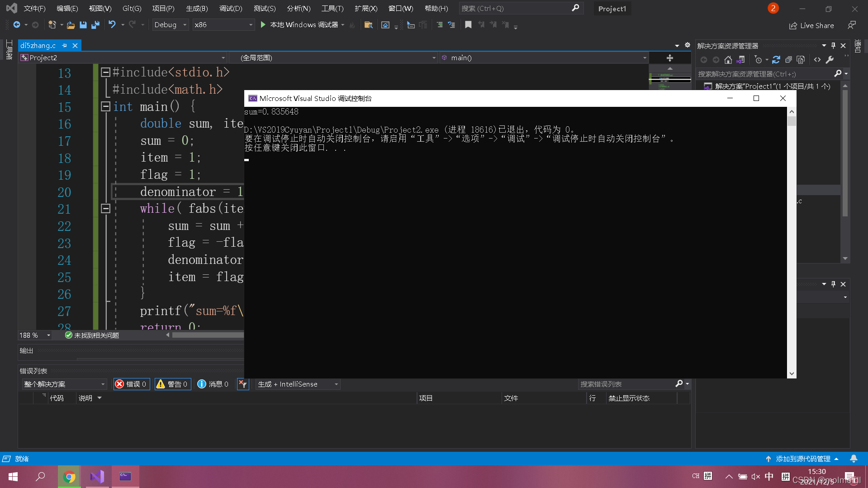Open the 188 % zoom dropdown
This screenshot has width=868, height=488.
pos(35,335)
